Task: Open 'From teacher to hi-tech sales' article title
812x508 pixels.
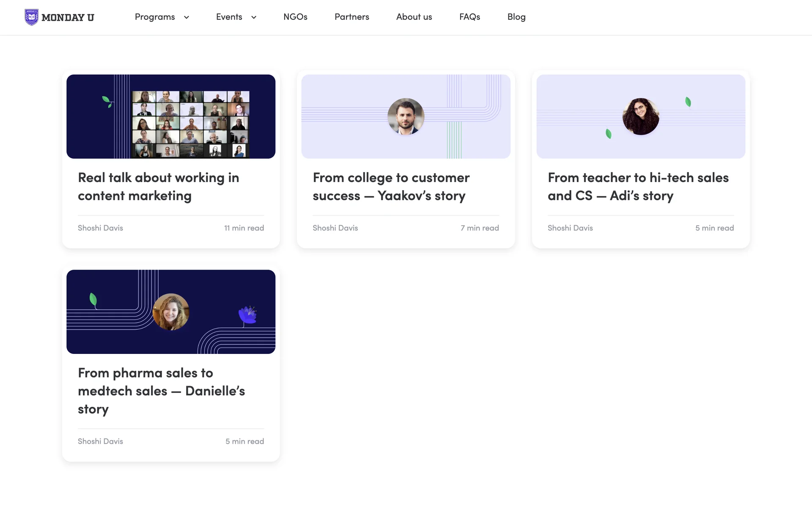Action: (x=638, y=187)
